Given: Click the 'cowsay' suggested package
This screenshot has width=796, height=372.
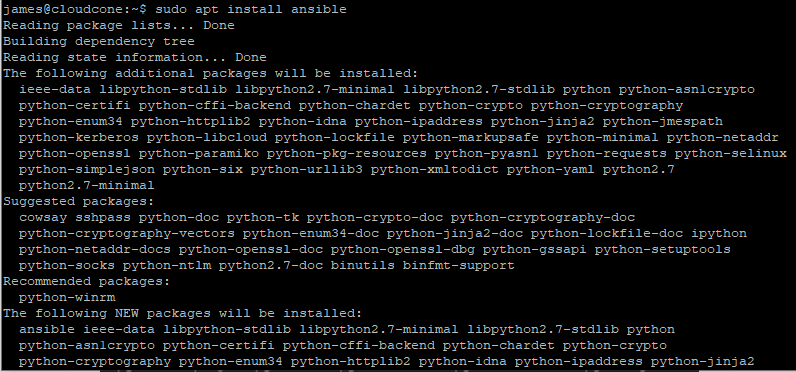Looking at the screenshot, I should pyautogui.click(x=43, y=217).
